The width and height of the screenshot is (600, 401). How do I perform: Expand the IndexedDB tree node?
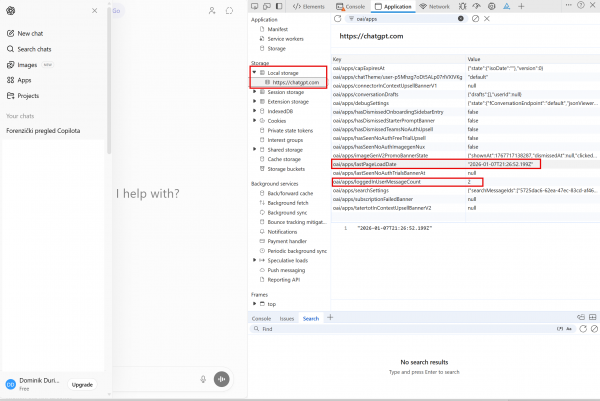(254, 111)
